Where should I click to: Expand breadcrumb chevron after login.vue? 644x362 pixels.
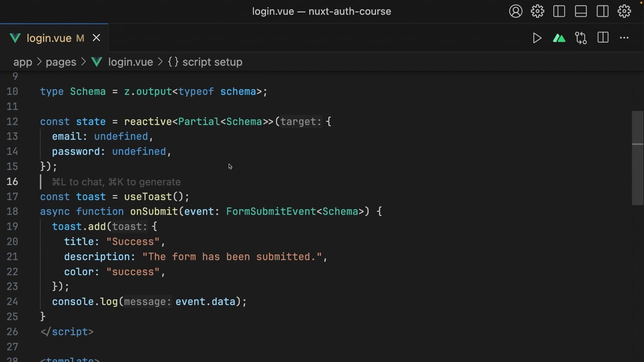160,62
